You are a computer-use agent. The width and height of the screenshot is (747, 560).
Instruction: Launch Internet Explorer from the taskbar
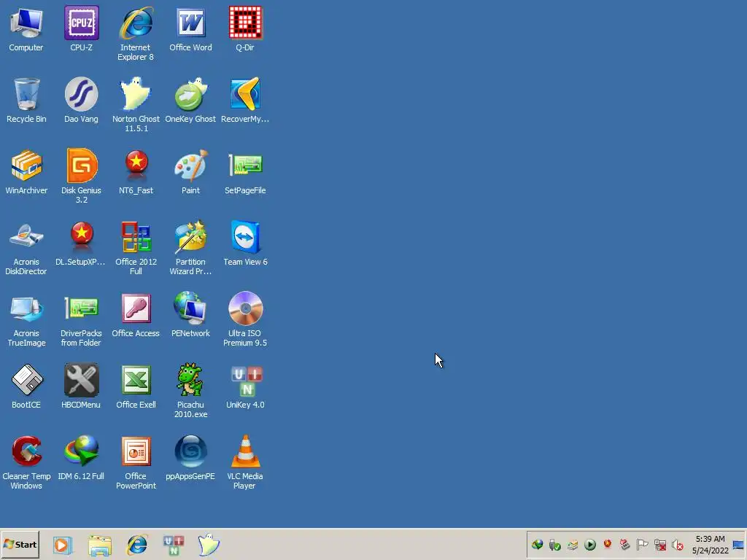coord(137,545)
